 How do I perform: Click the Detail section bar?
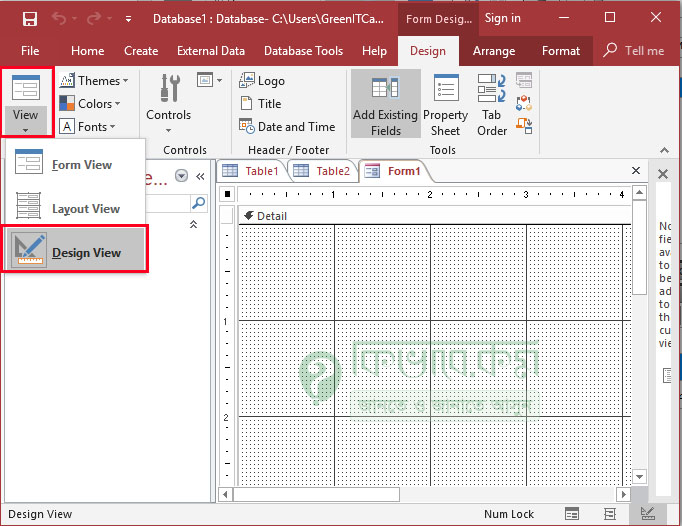pos(434,216)
